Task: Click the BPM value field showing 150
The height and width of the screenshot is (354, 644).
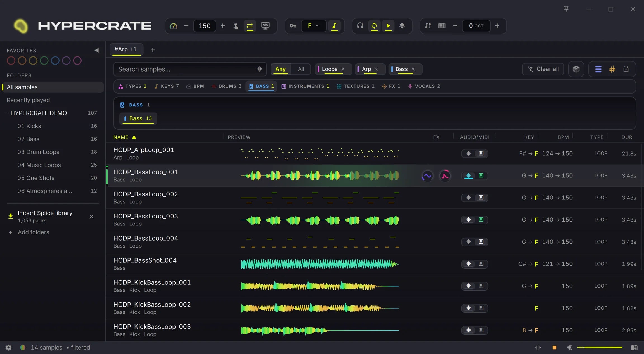Action: tap(205, 26)
